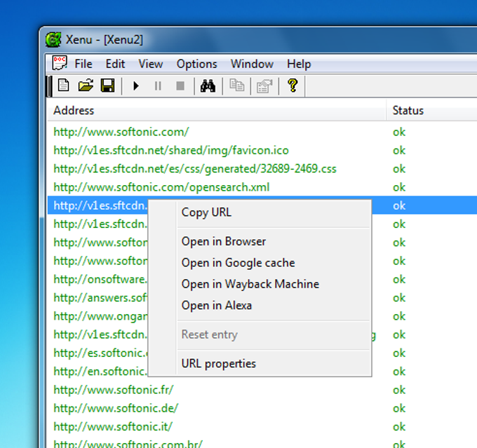Image resolution: width=477 pixels, height=448 pixels.
Task: Click the Pause toolbar icon
Action: 158,86
